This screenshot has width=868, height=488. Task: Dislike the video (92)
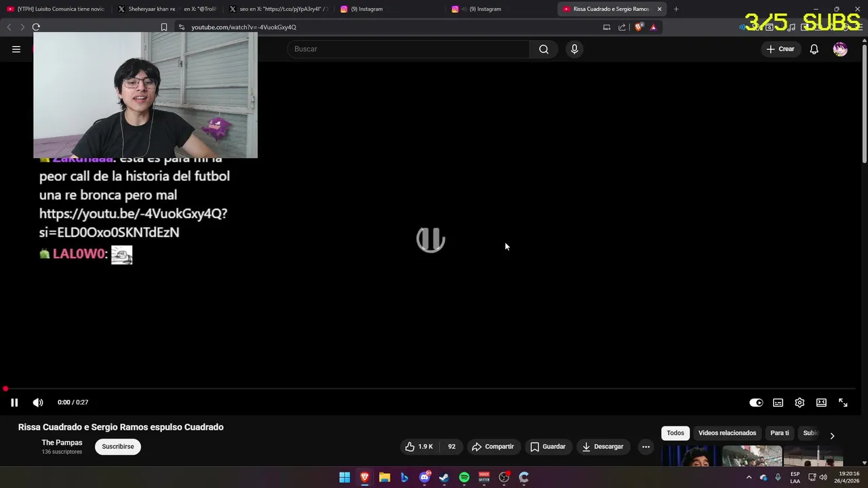(x=451, y=447)
